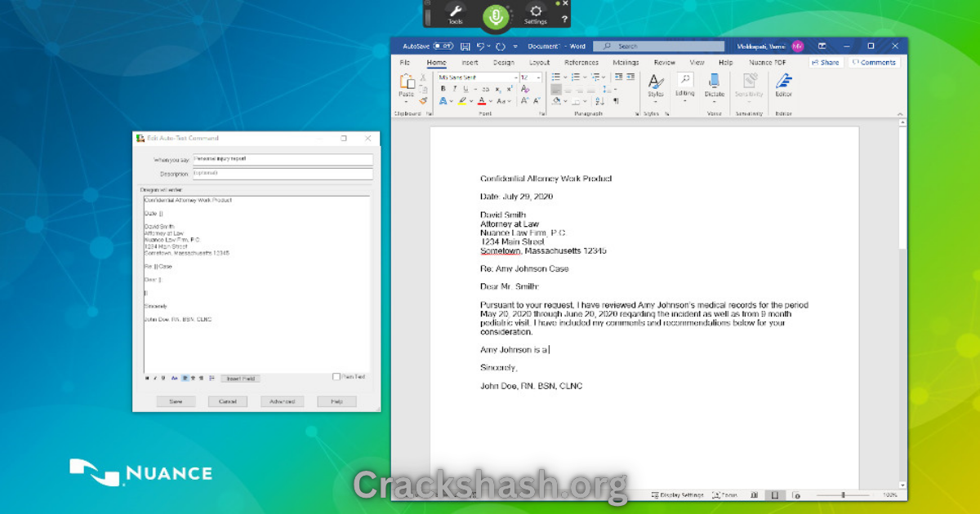Switch to the Mailings tab
The image size is (980, 514).
point(626,62)
